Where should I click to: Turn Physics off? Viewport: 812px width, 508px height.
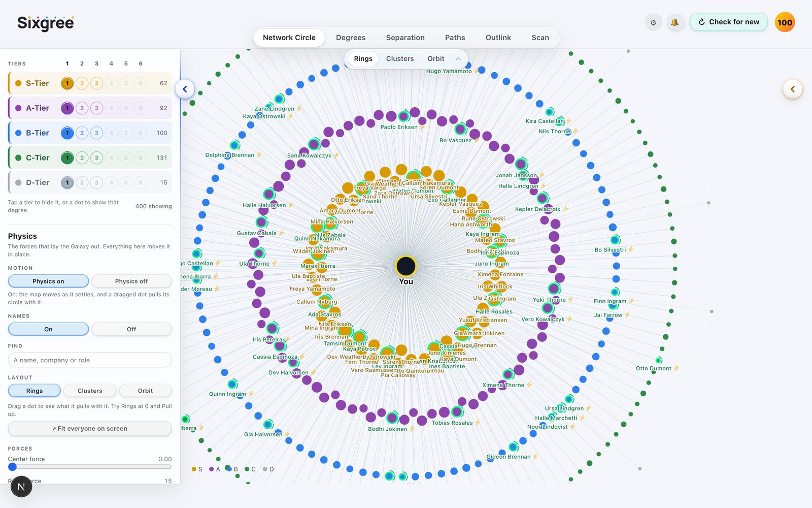[x=131, y=281]
